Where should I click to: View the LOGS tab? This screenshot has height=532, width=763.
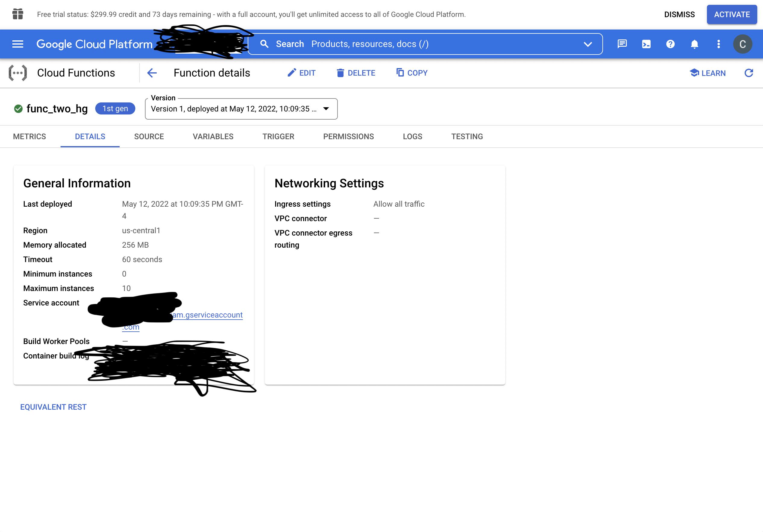413,136
